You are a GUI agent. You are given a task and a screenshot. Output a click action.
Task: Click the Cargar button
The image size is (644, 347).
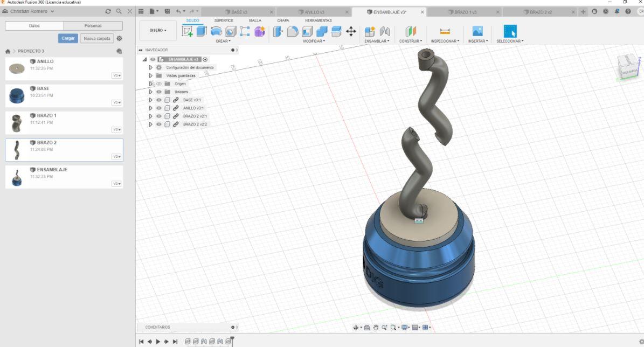pos(68,38)
